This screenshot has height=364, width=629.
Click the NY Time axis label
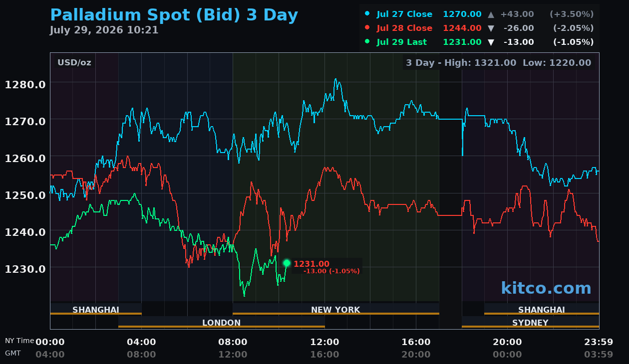pyautogui.click(x=19, y=341)
